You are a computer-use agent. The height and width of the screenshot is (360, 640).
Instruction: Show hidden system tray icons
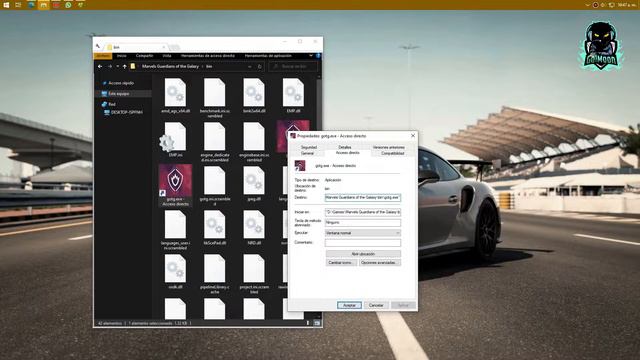point(587,5)
